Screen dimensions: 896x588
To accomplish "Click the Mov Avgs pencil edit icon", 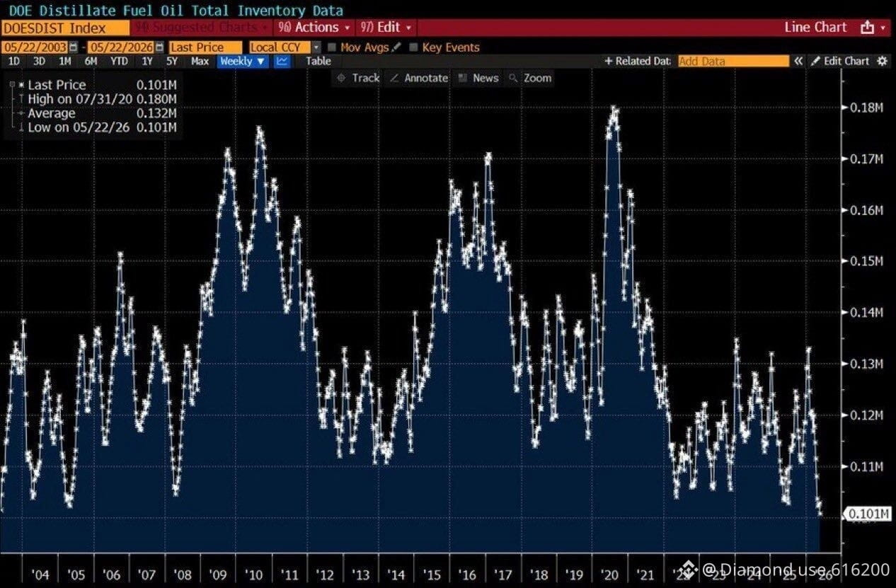I will tap(396, 47).
